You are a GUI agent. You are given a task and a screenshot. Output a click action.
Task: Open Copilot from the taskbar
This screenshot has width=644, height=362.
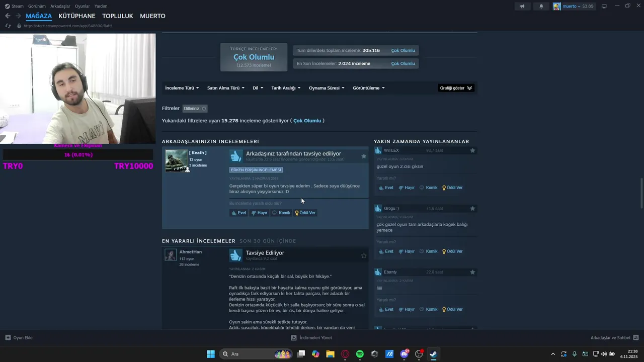coord(315,354)
